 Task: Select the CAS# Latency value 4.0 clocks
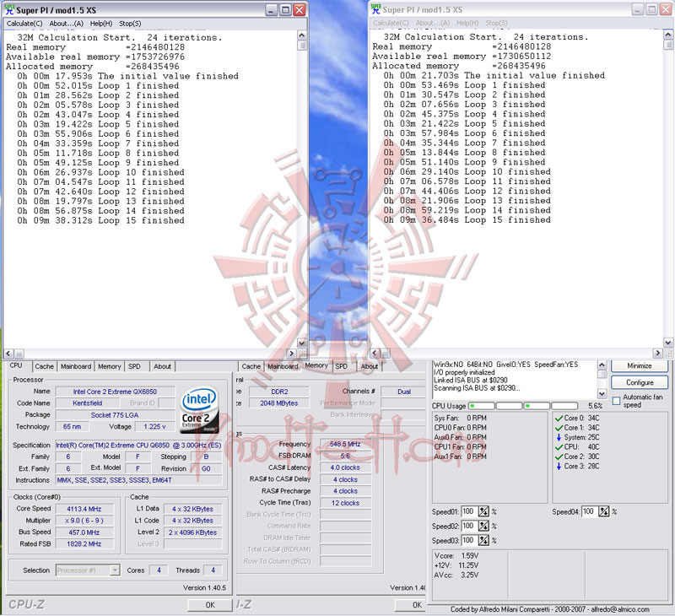pyautogui.click(x=345, y=467)
